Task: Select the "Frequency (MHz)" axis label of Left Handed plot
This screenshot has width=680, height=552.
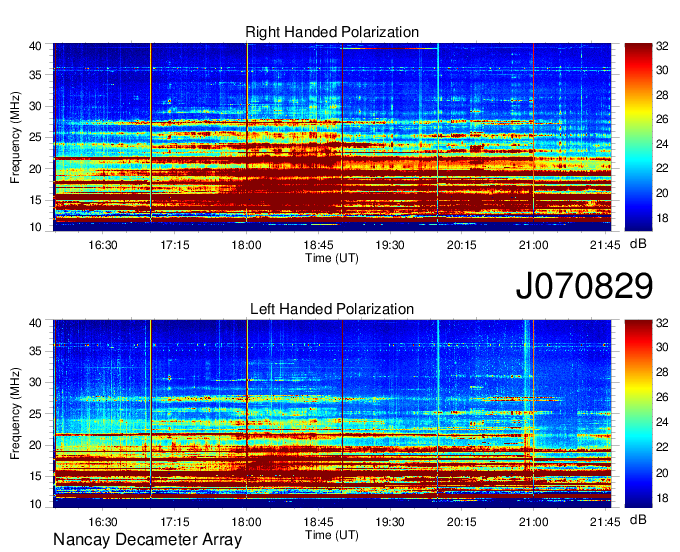Action: coord(15,414)
